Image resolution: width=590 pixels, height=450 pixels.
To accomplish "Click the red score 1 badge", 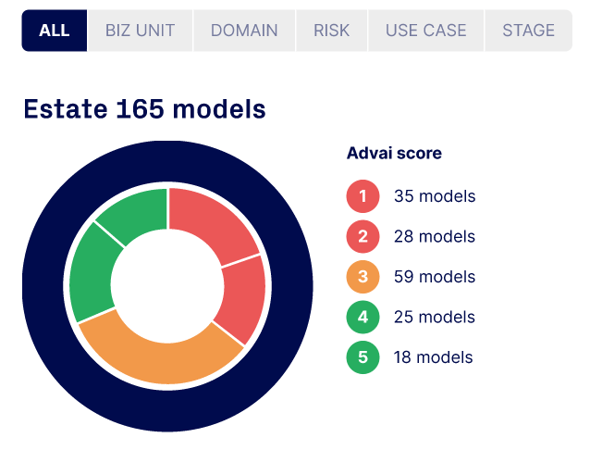I will 363,196.
